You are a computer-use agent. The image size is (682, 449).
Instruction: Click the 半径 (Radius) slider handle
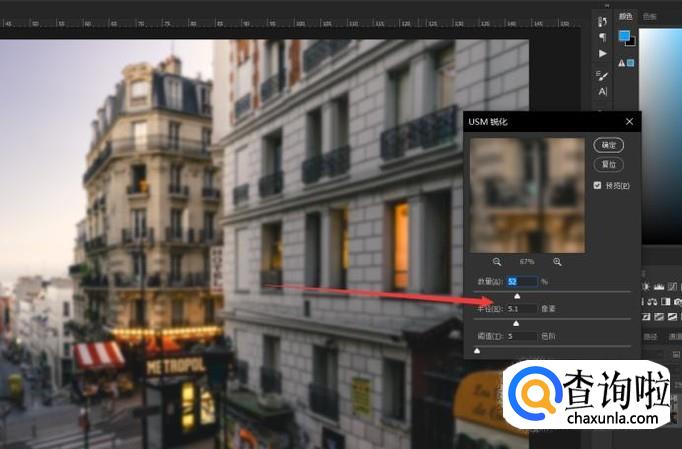(x=516, y=323)
